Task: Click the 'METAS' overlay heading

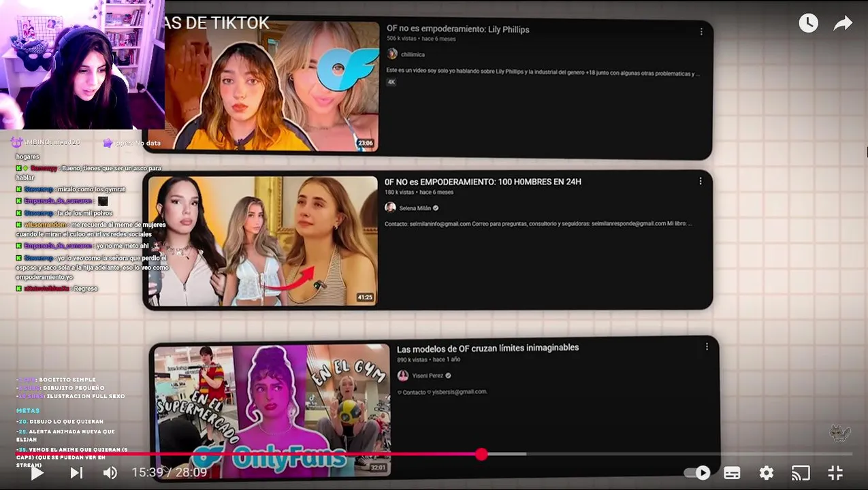Action: tap(28, 411)
